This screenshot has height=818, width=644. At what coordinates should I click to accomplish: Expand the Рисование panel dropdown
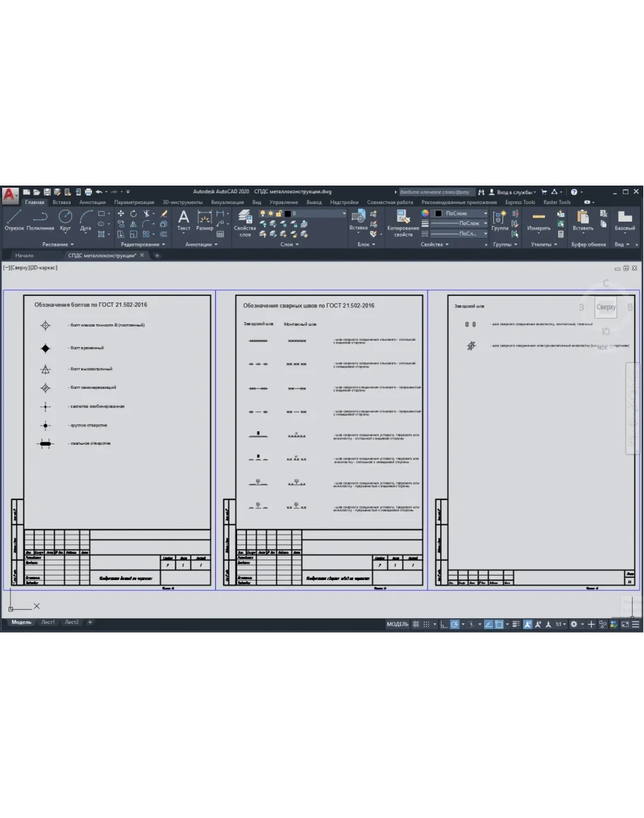(58, 244)
